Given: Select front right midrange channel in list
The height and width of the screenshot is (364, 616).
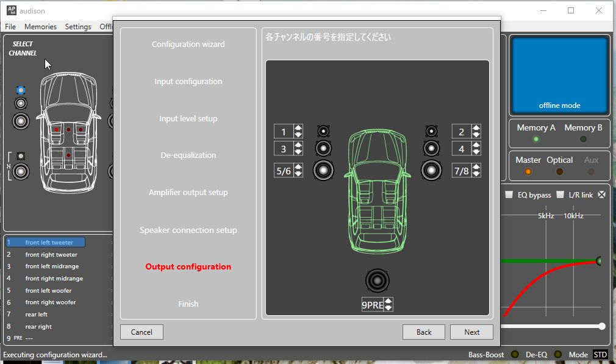Looking at the screenshot, I should point(54,279).
